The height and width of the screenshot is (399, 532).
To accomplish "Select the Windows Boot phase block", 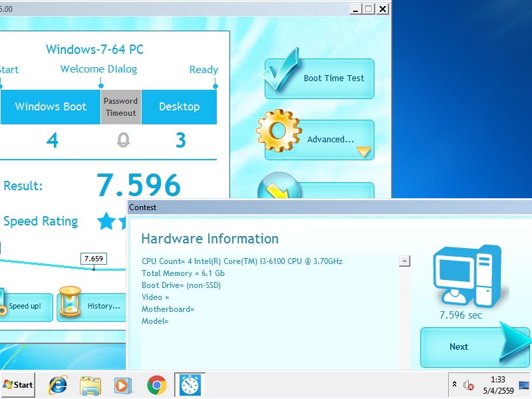I will pyautogui.click(x=51, y=107).
